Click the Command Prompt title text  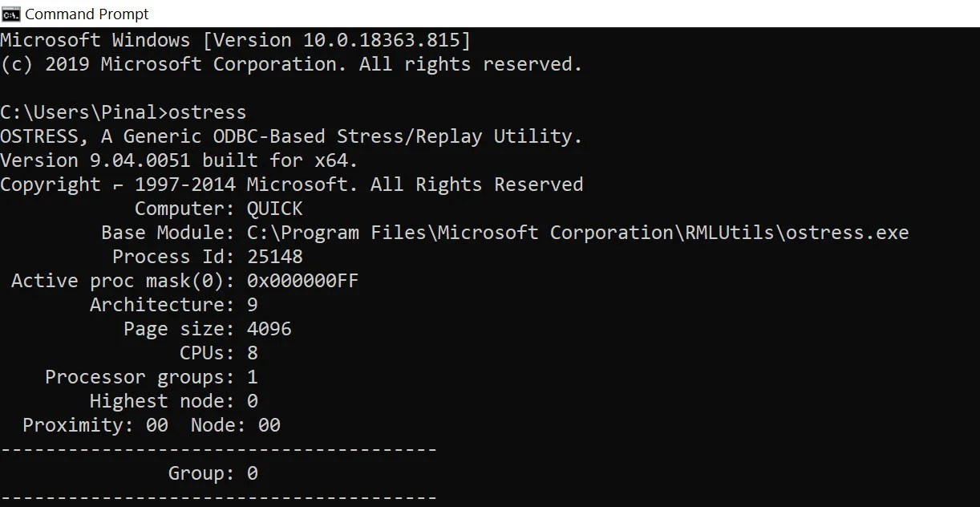tap(86, 14)
